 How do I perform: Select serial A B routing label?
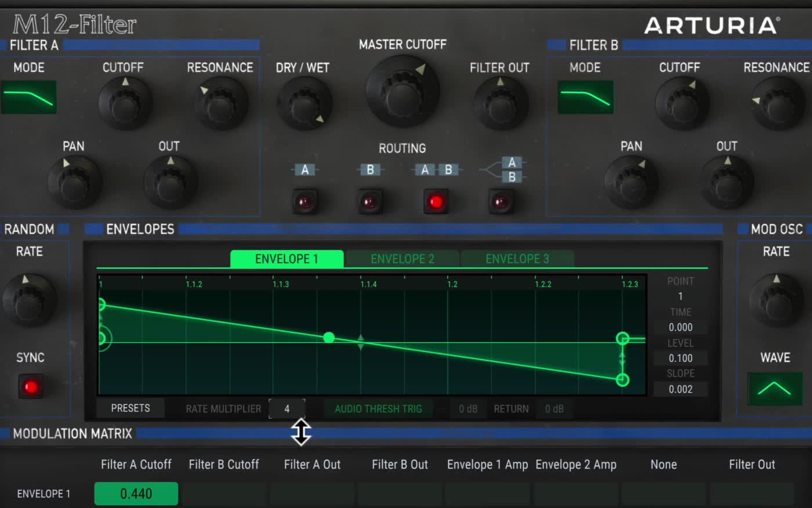click(x=436, y=169)
